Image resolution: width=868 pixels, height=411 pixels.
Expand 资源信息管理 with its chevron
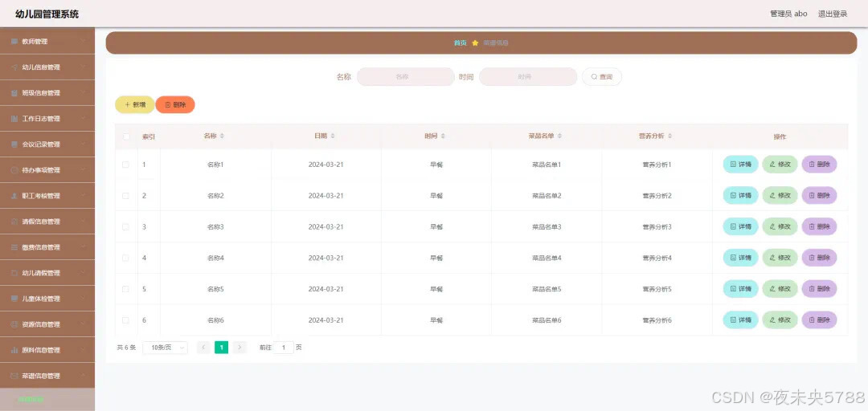point(83,324)
